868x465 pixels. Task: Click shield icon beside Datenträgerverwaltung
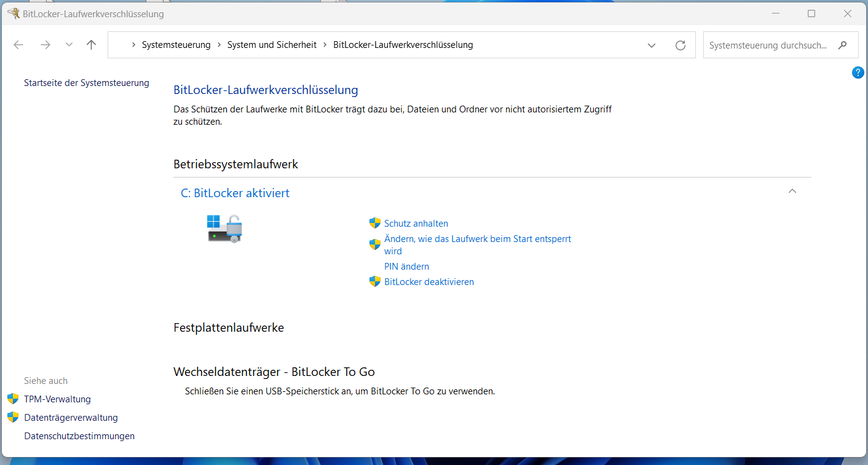[13, 417]
